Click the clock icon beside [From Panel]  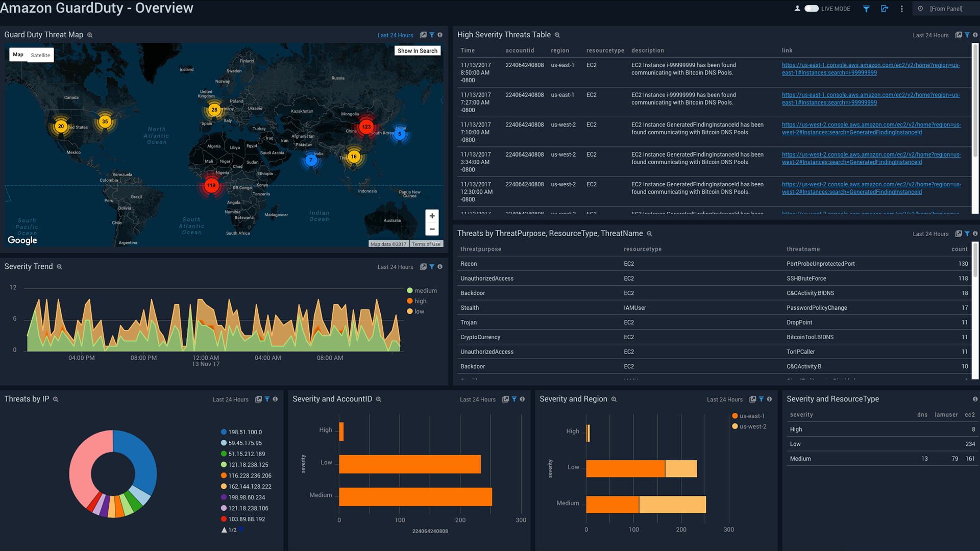click(920, 8)
